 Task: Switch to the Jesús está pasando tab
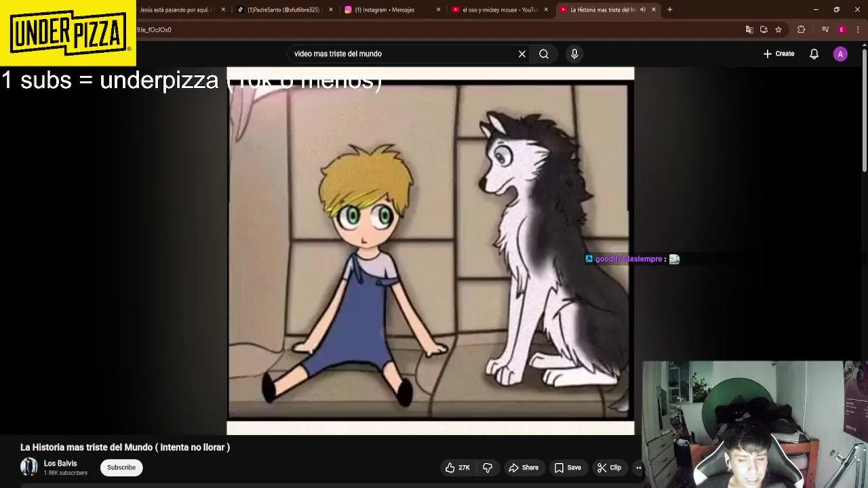176,9
